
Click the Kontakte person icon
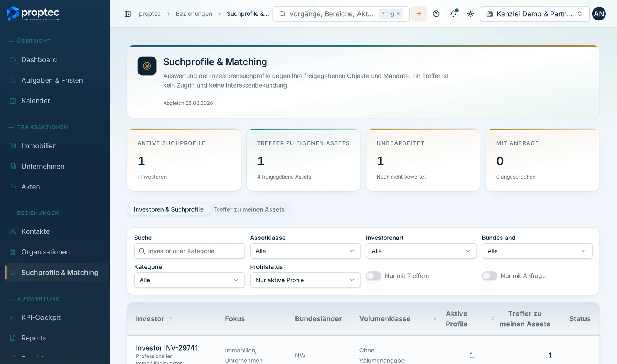(13, 231)
